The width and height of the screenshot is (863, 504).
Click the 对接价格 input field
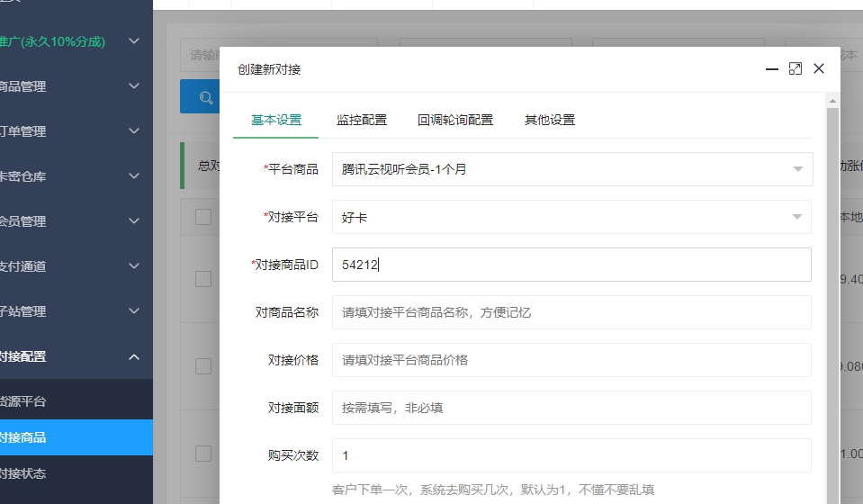(x=571, y=360)
